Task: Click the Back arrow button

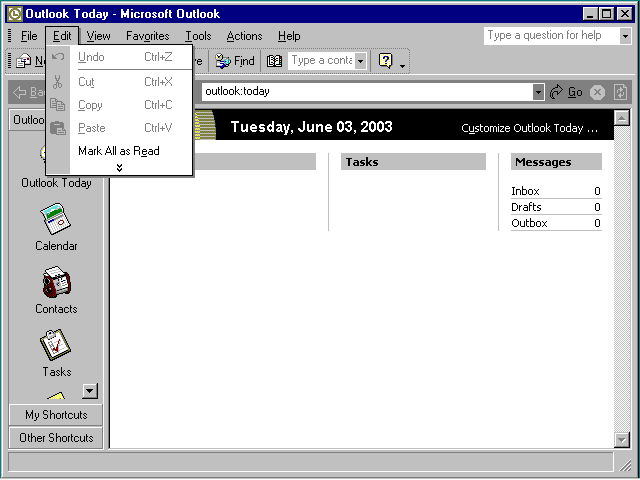Action: tap(28, 92)
